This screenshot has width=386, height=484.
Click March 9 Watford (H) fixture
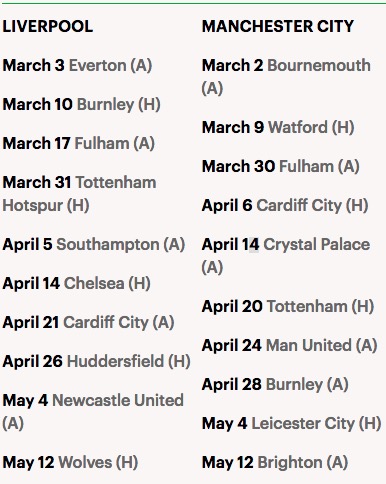click(x=278, y=127)
